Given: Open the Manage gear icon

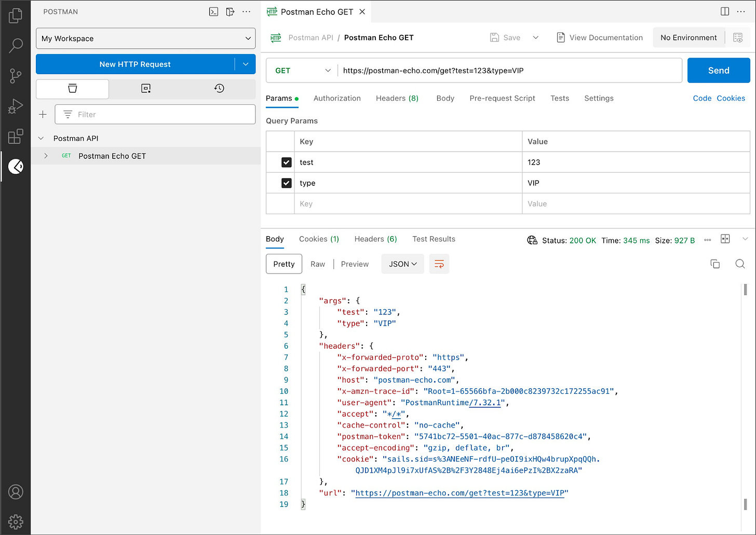Looking at the screenshot, I should coord(16,521).
